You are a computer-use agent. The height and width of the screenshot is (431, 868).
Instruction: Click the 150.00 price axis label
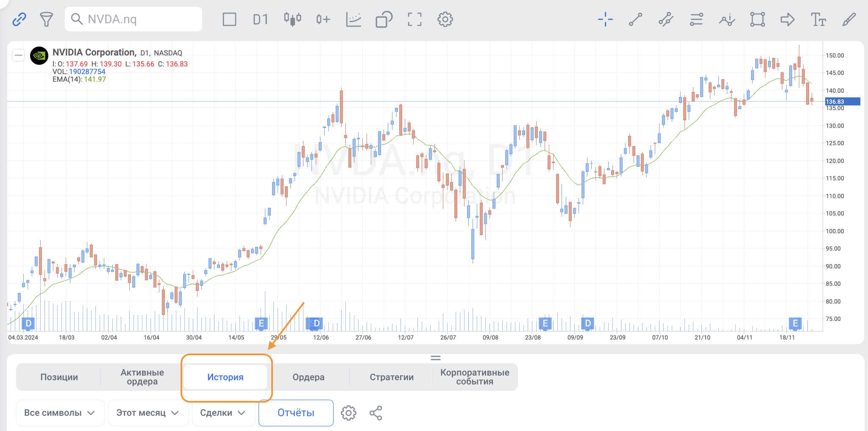[835, 55]
